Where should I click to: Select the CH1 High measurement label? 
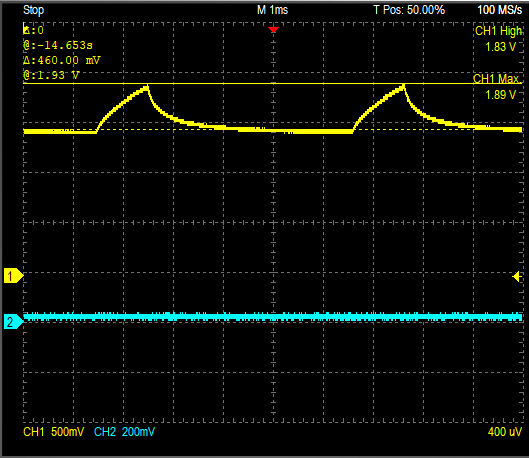[x=498, y=31]
